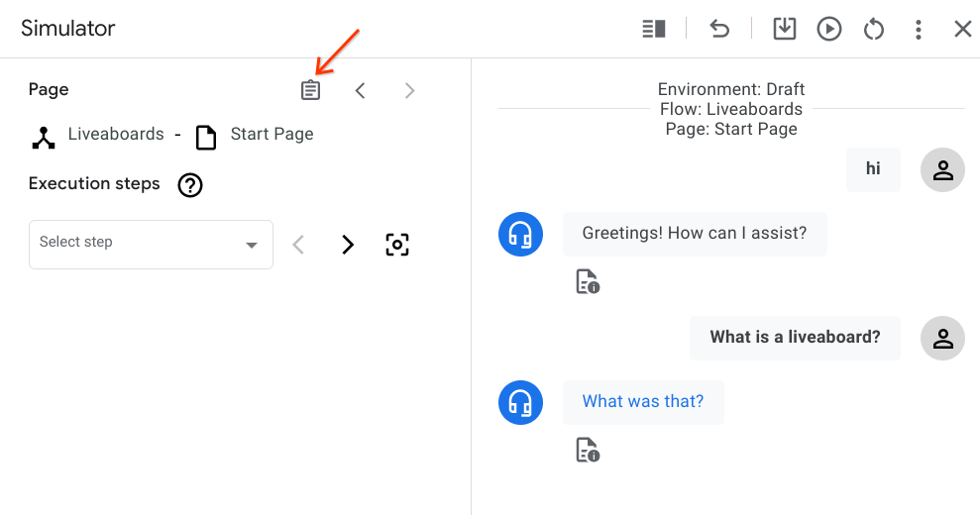Advance to next execution step arrow
This screenshot has height=515, width=980.
point(348,245)
